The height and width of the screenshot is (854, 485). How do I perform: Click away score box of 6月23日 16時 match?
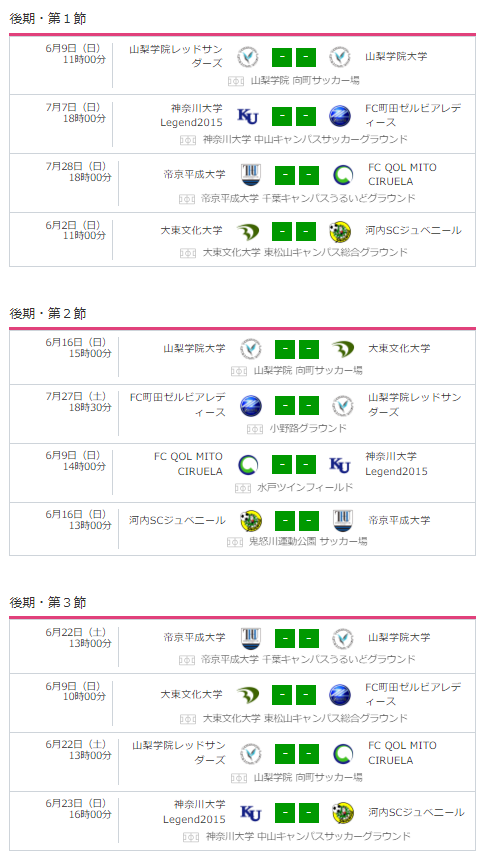coord(309,813)
